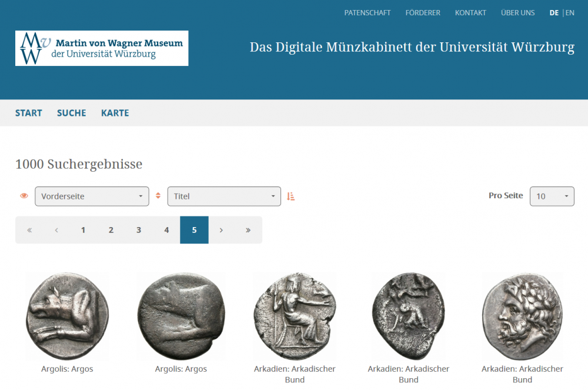Jump to the last results page
This screenshot has width=588, height=390.
pyautogui.click(x=248, y=230)
